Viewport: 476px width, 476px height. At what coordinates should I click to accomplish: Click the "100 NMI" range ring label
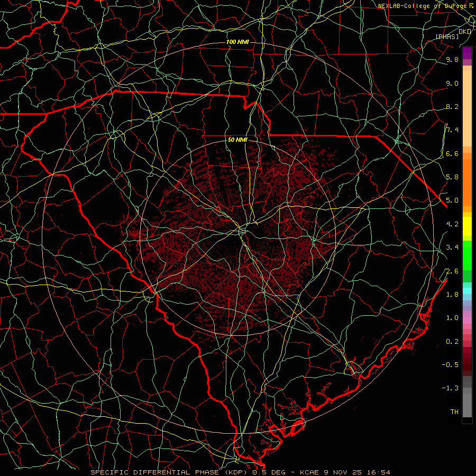[x=237, y=42]
